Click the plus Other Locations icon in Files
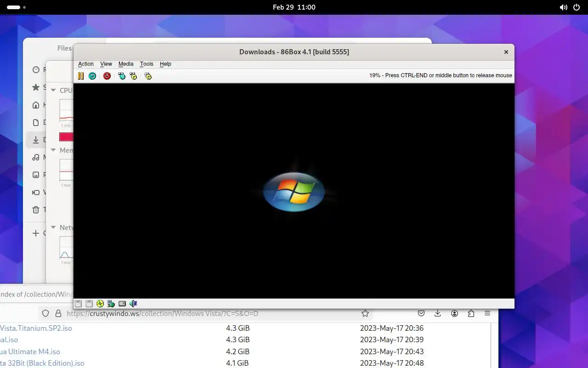The height and width of the screenshot is (368, 588). [x=36, y=233]
